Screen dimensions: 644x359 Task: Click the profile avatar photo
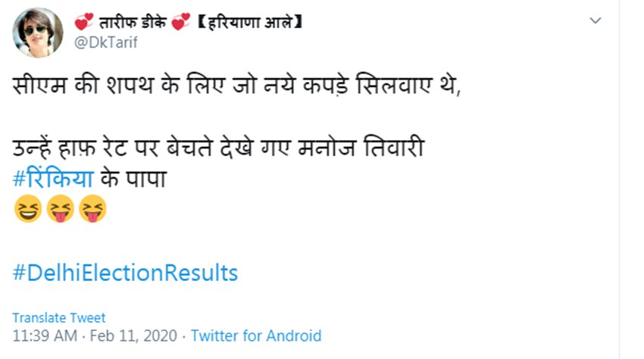click(x=38, y=32)
